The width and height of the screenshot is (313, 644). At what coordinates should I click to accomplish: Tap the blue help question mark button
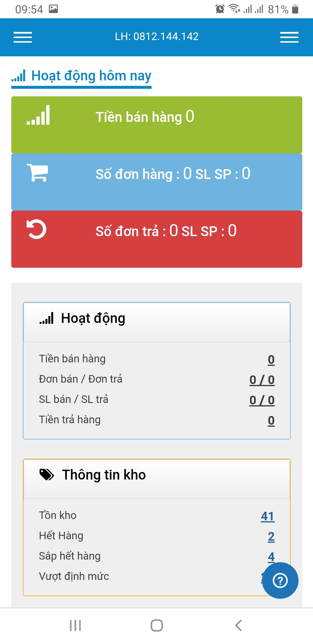[x=280, y=580]
